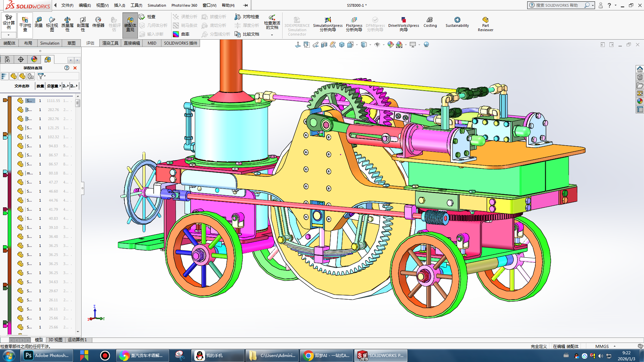Toggle the Assembly Visualization (装配体直观) button
644x362 pixels.
(130, 23)
